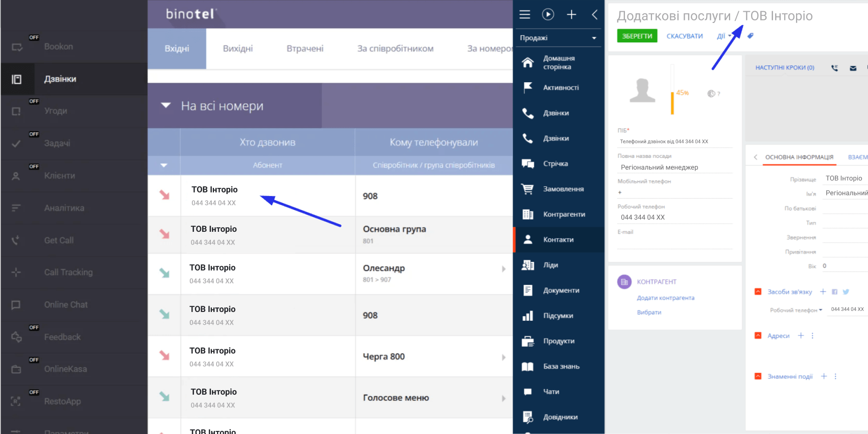Collapse the Адреси section

[758, 335]
